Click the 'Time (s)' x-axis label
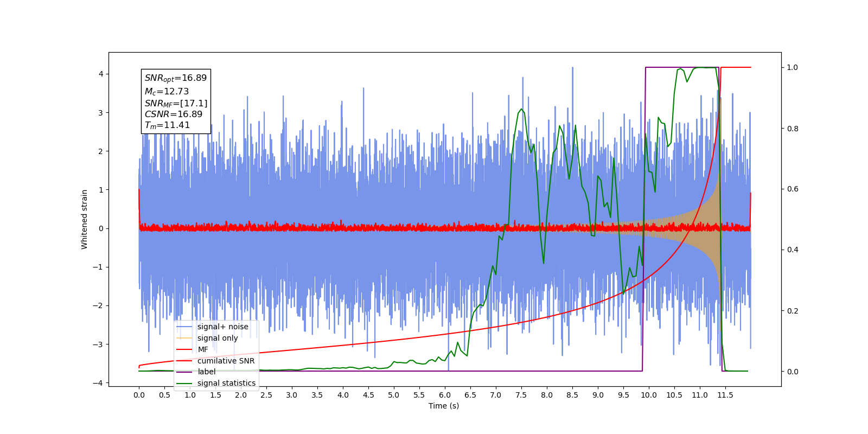Screen dimensions: 868x434 (444, 406)
